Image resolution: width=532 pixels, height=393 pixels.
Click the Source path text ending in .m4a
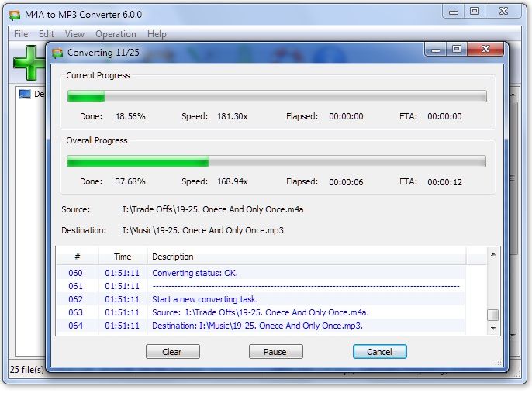point(213,209)
